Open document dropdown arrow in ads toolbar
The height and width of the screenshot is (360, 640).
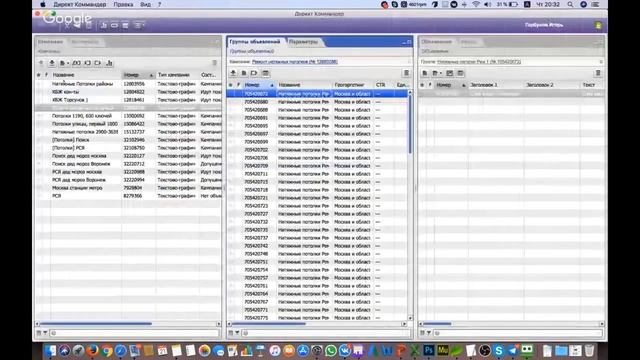pyautogui.click(x=441, y=73)
